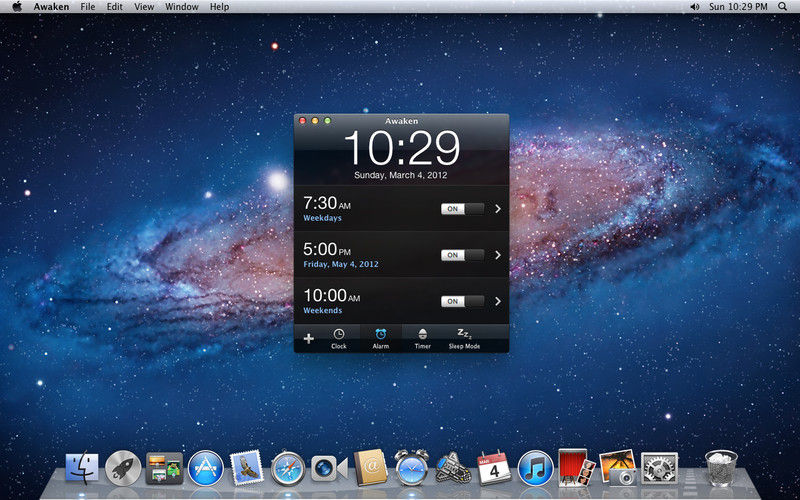Screen dimensions: 800x500
Task: Expand details for 7:30 AM alarm
Action: pos(498,209)
